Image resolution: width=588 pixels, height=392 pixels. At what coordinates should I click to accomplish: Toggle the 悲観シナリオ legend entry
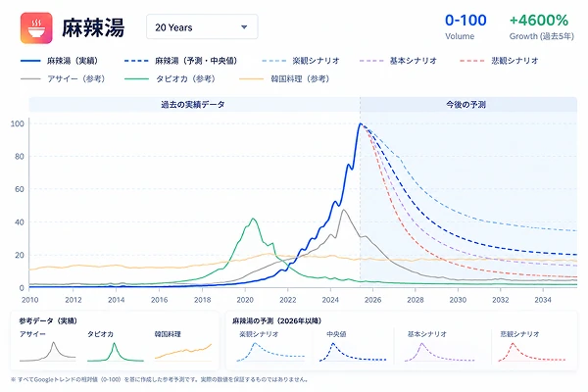point(499,61)
